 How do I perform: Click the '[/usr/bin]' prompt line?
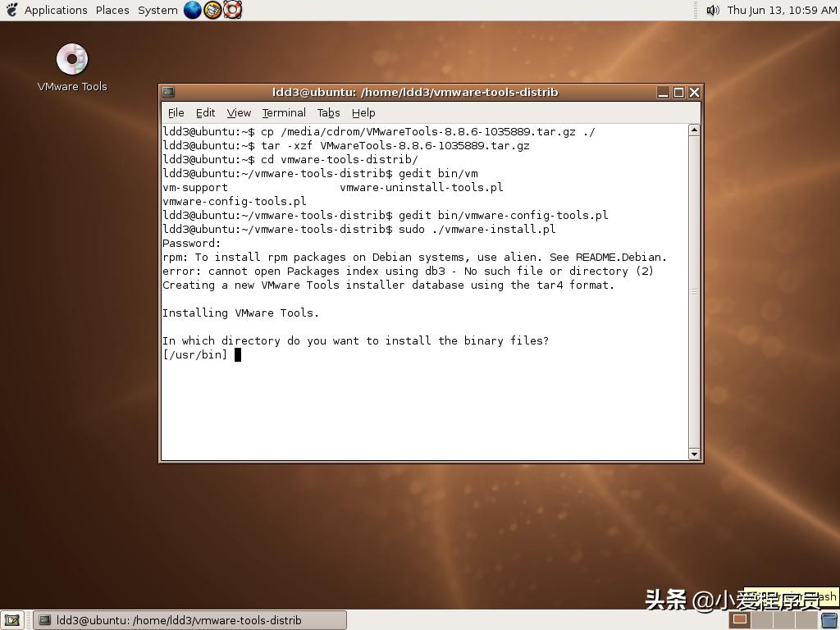pyautogui.click(x=195, y=354)
